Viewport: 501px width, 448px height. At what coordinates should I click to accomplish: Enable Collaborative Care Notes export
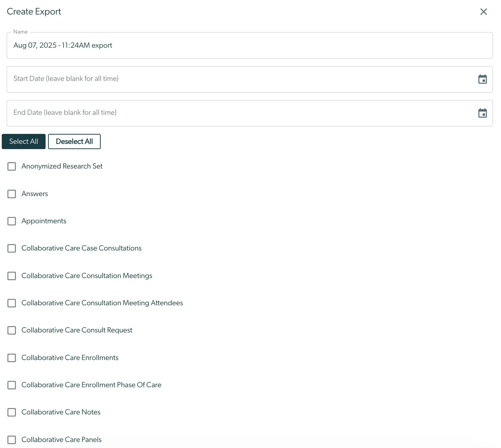point(12,412)
